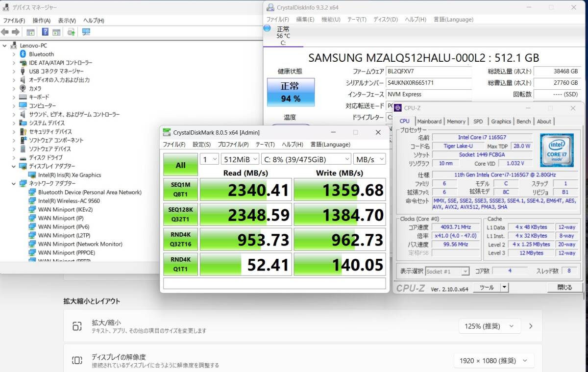
Task: Switch to the Mainboard tab in CPU-Z
Action: 429,121
